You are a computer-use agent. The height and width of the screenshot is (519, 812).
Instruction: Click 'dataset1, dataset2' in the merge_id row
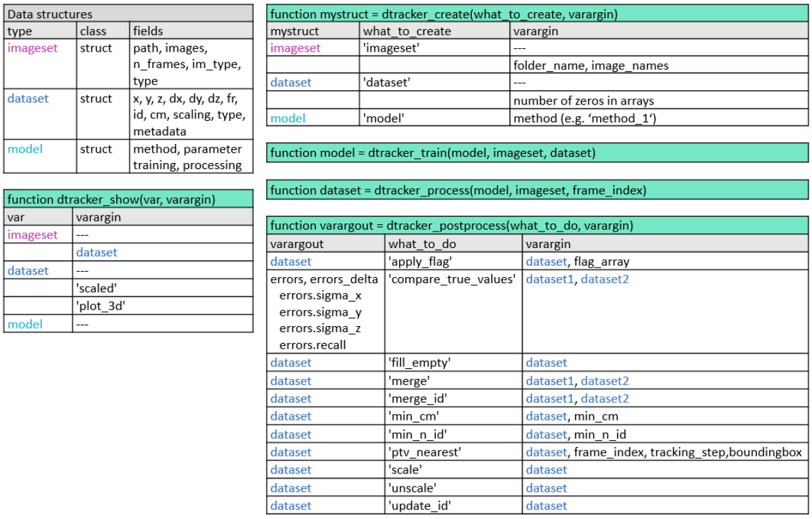coord(577,398)
